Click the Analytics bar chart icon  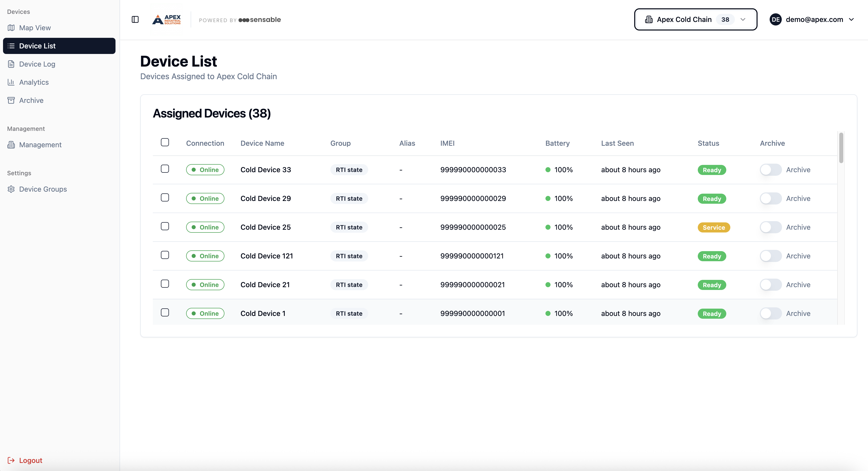(11, 82)
